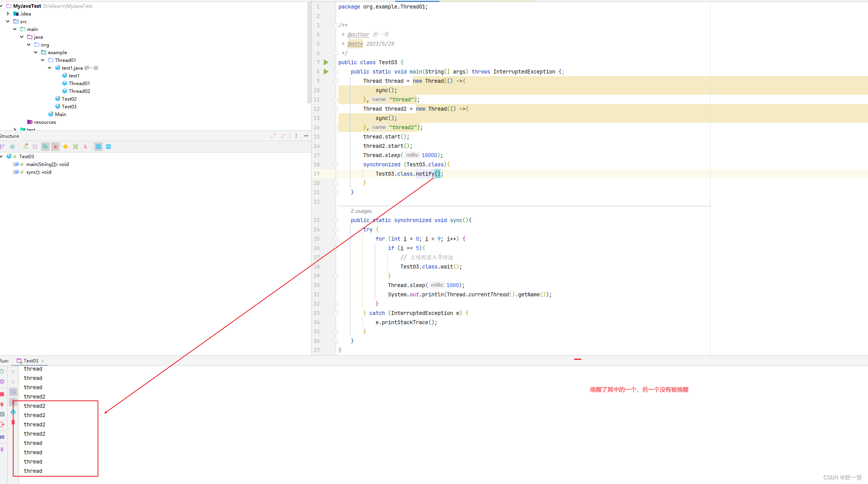
Task: Open Test03 in project tree
Action: [69, 106]
